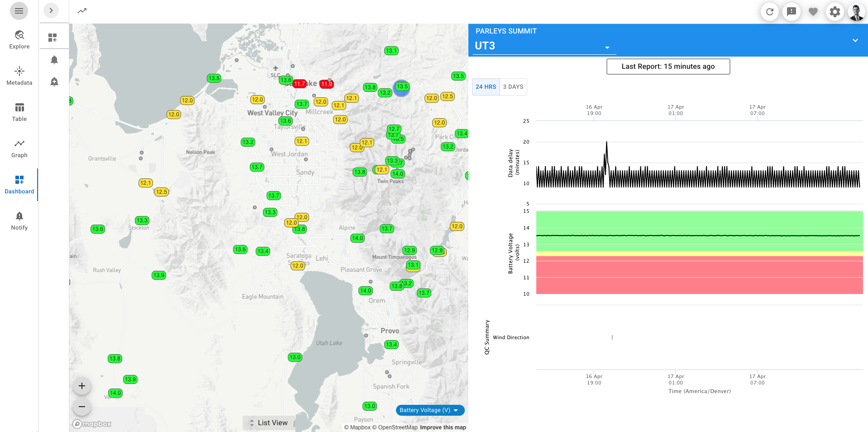The image size is (868, 432).
Task: Click the map zoom in button
Action: 82,386
